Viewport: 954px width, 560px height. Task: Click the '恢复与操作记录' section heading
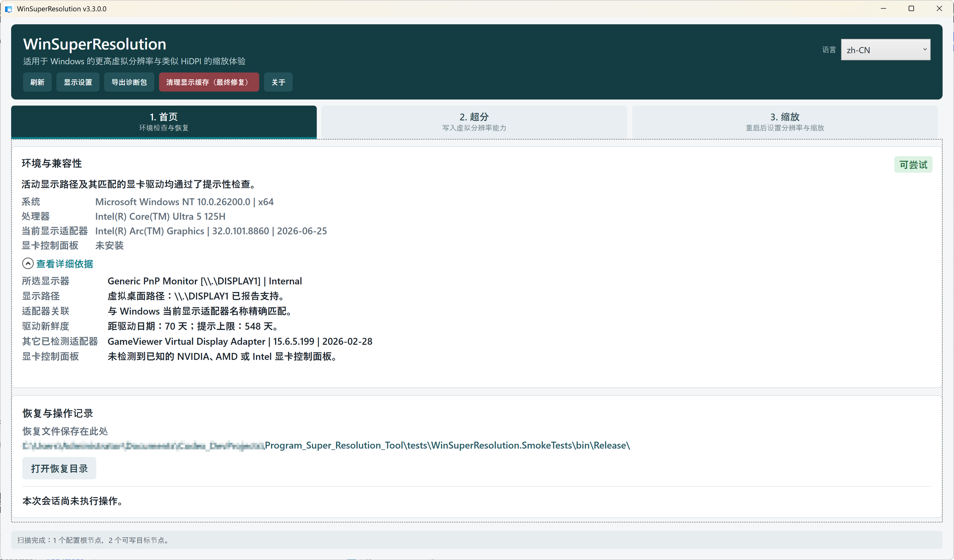pyautogui.click(x=58, y=413)
